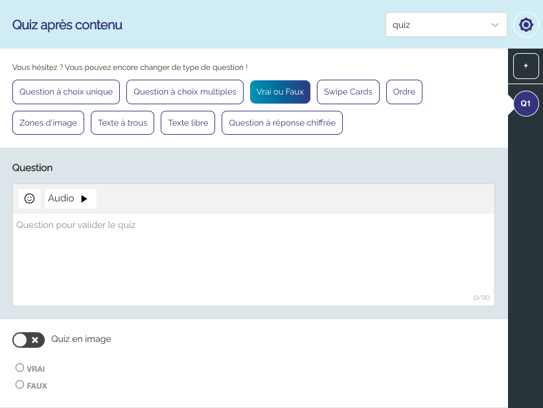Add a new question with plus icon
Viewport: 543px width, 408px height.
526,66
